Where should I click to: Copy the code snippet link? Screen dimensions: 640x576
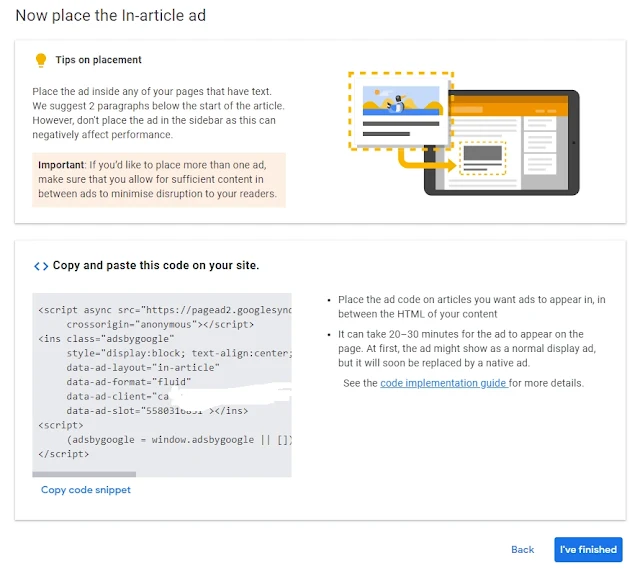[x=86, y=489]
